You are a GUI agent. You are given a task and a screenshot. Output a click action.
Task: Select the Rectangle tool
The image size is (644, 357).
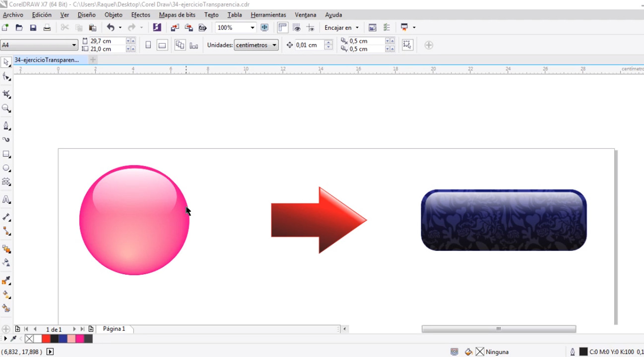[6, 154]
